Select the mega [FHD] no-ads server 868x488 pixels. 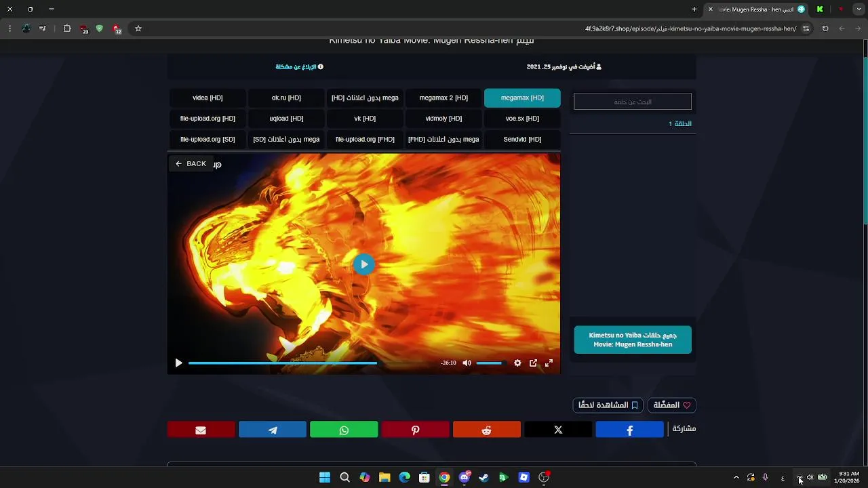click(443, 140)
